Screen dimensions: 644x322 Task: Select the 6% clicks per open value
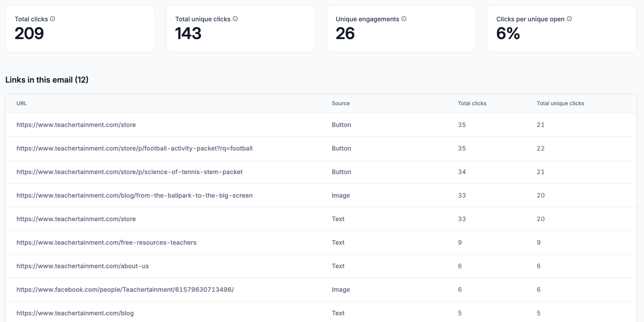pyautogui.click(x=508, y=34)
